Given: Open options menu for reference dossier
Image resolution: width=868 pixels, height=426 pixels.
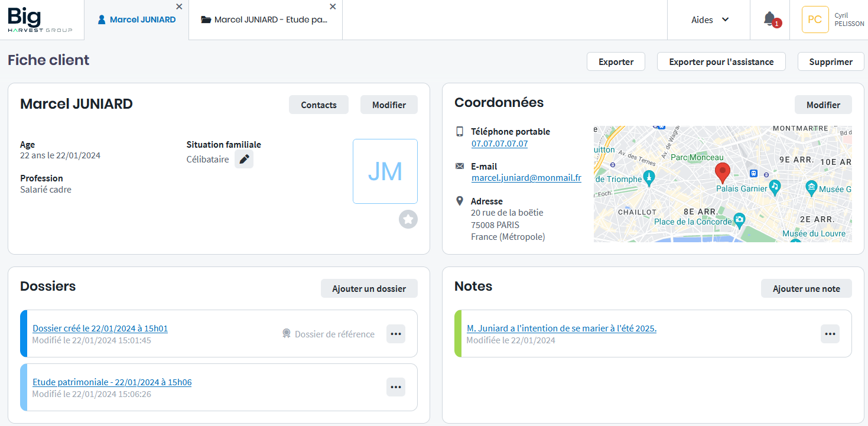Looking at the screenshot, I should coord(396,334).
